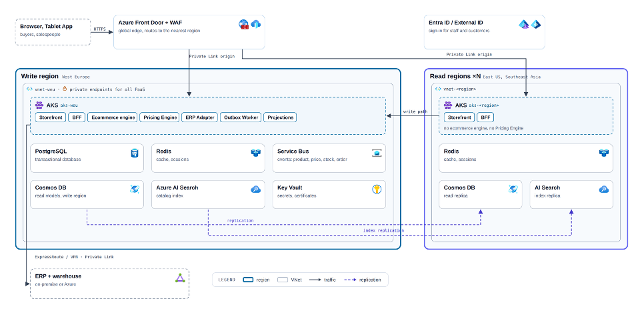
Task: Click the vnet-<region> VNet icon
Action: click(x=438, y=89)
